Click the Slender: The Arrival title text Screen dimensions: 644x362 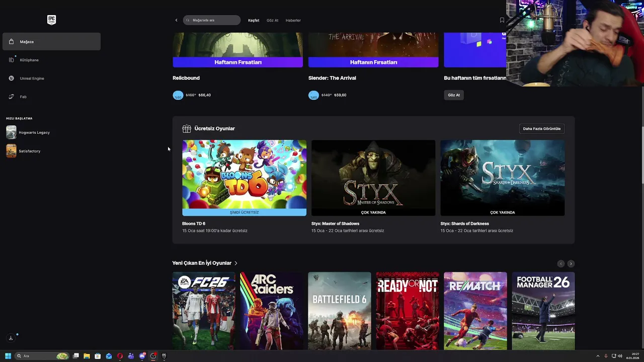tap(332, 78)
